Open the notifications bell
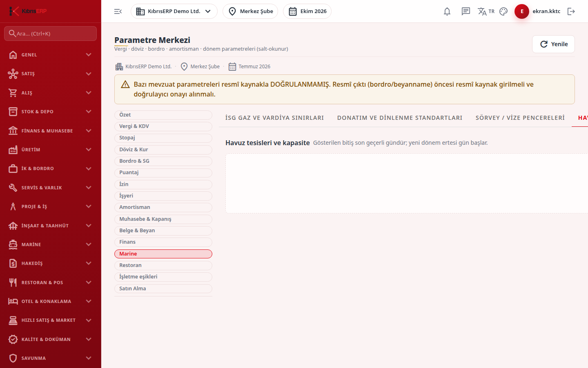This screenshot has height=368, width=588. pyautogui.click(x=447, y=11)
